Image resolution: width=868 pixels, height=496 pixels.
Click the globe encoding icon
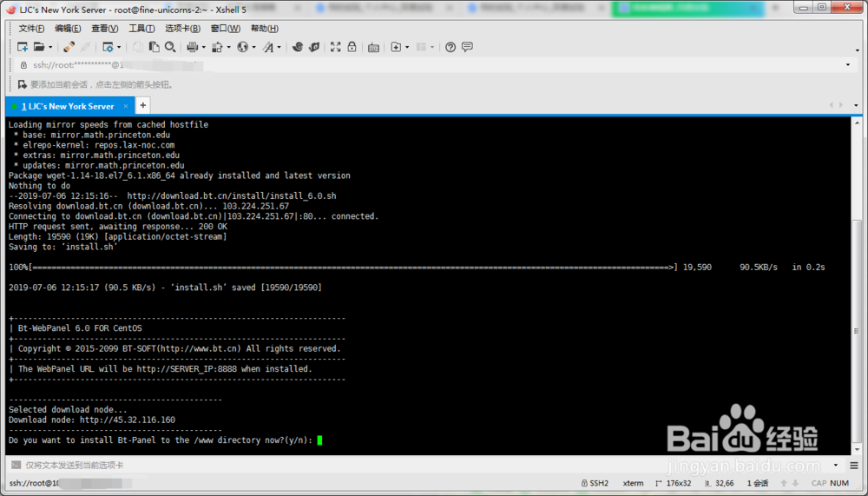[x=242, y=47]
